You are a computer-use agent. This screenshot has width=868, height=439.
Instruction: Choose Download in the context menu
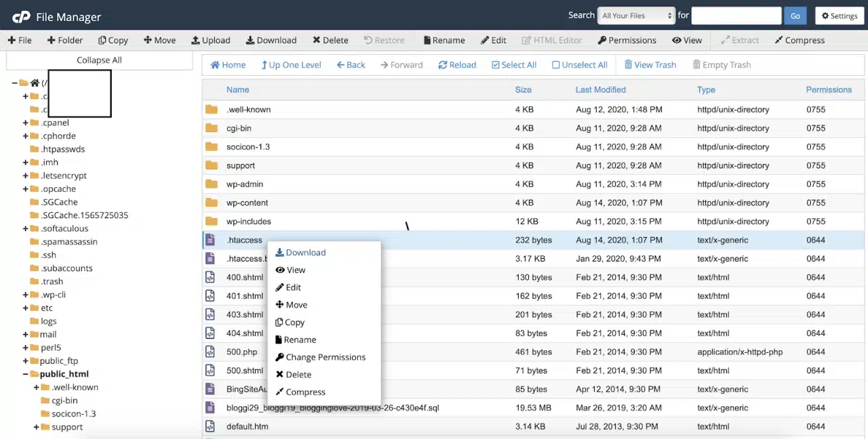300,252
